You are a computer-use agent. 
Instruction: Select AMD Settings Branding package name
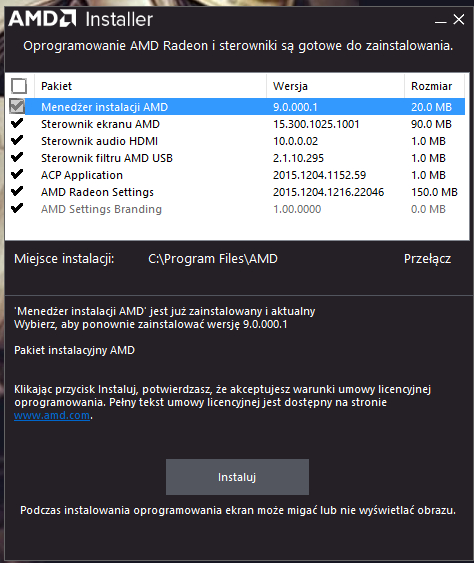click(x=101, y=209)
